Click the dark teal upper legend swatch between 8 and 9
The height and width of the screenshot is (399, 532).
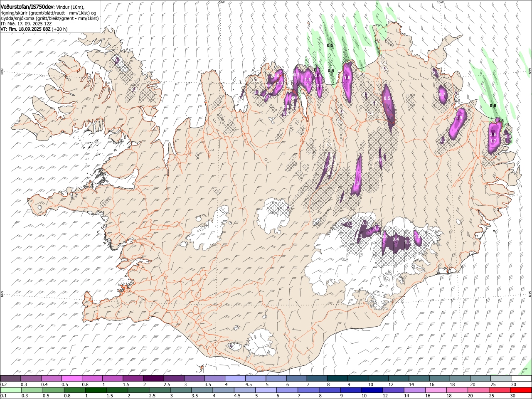pyautogui.click(x=337, y=378)
